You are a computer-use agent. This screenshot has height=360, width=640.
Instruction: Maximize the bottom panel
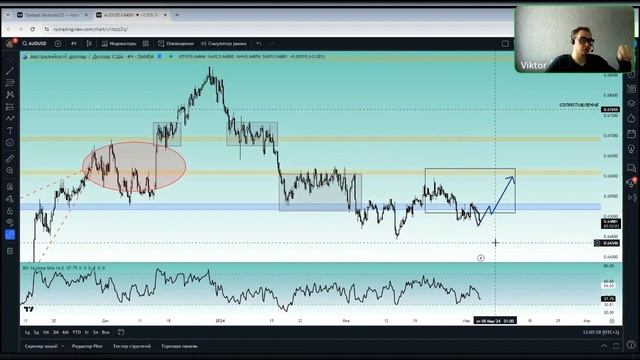point(616,346)
